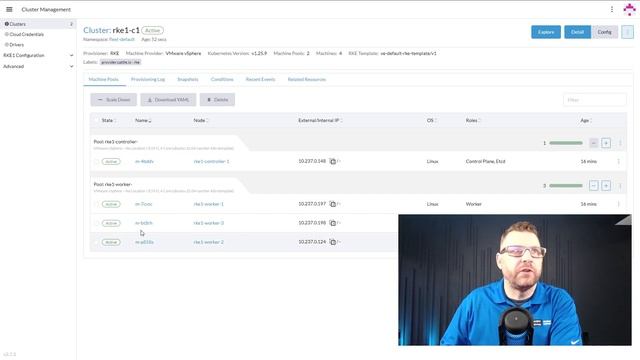
Task: Expand the Advanced sidebar section
Action: pos(38,66)
